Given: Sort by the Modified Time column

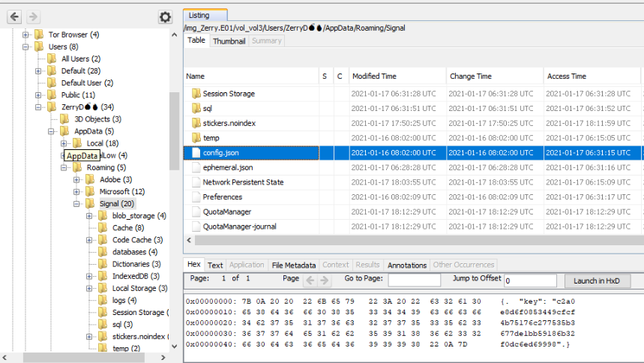Looking at the screenshot, I should point(397,76).
